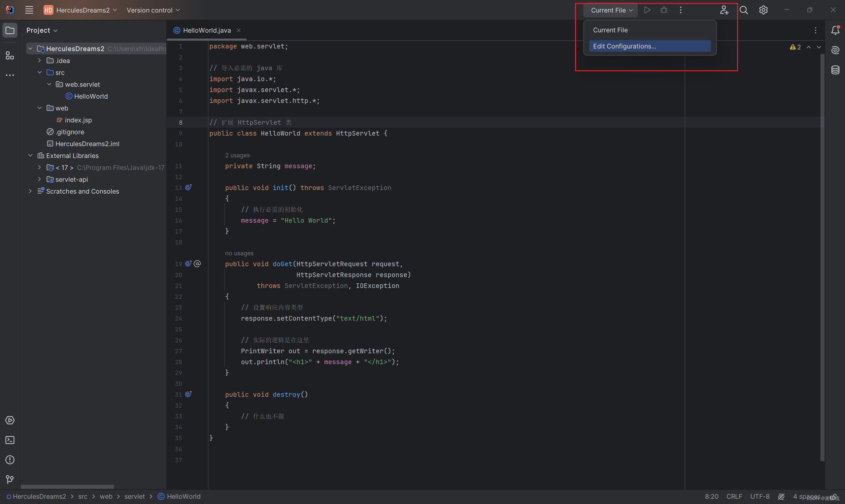Open the Structure tool window

pos(9,56)
